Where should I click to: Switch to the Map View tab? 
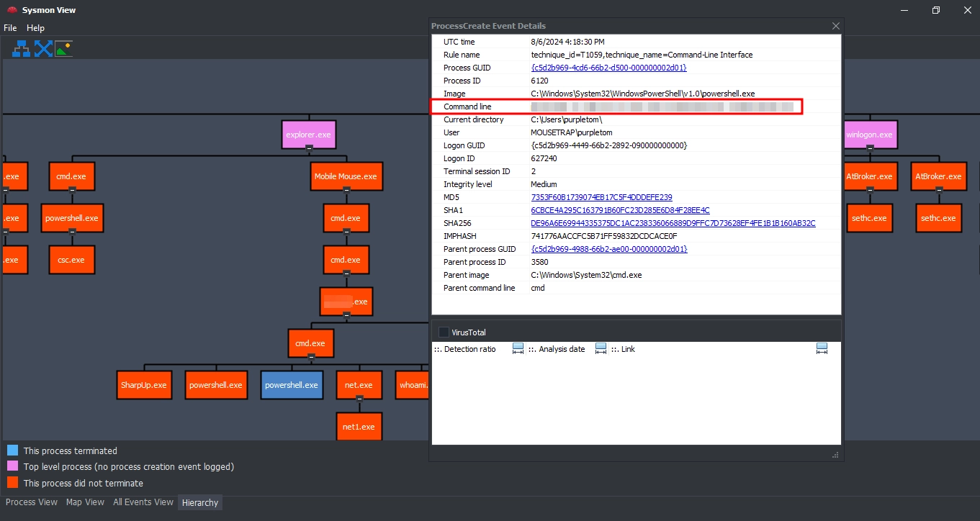pyautogui.click(x=85, y=502)
